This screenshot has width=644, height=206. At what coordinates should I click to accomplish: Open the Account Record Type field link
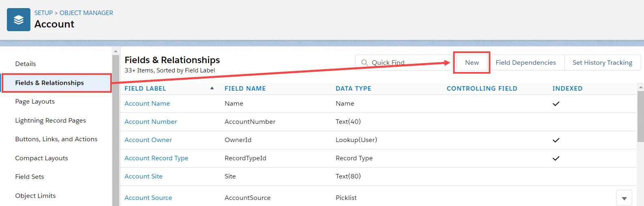point(156,158)
